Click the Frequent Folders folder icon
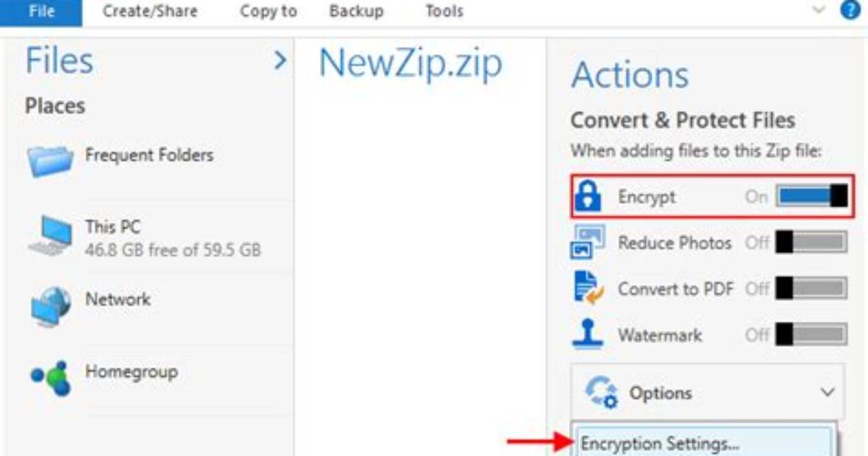This screenshot has width=868, height=456. point(50,160)
